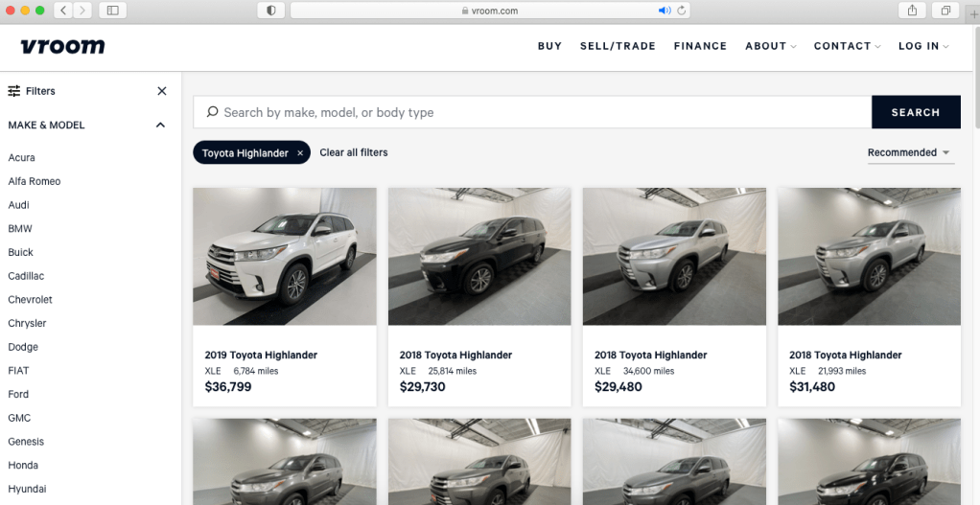Screen dimensions: 980x505
Task: Collapse the Make & Model section
Action: (160, 125)
